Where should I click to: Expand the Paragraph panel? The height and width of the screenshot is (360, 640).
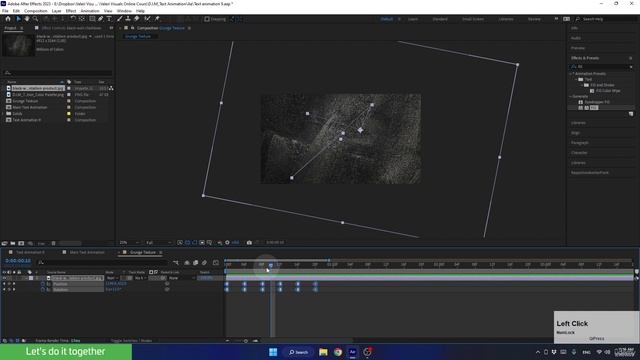point(580,143)
